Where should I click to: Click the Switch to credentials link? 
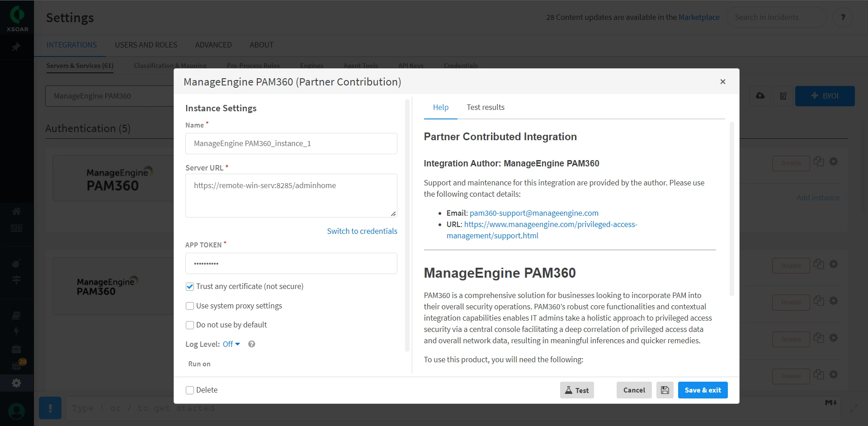pyautogui.click(x=362, y=231)
